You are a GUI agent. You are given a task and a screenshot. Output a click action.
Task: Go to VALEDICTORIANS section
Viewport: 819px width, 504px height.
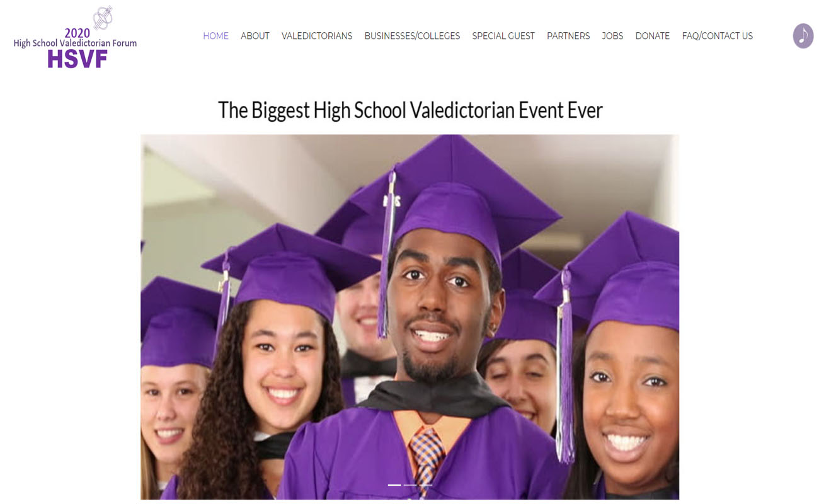click(x=317, y=36)
